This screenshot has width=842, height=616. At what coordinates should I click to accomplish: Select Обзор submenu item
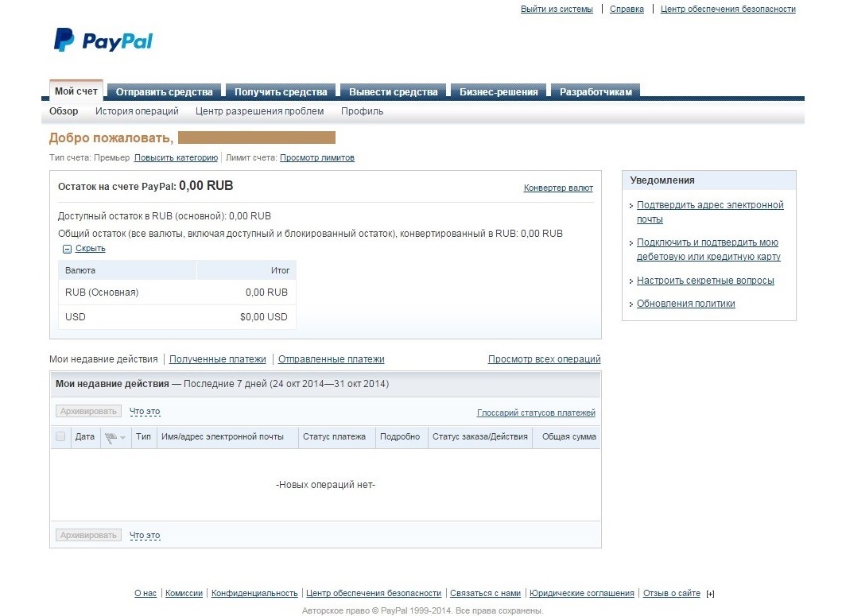[x=64, y=111]
